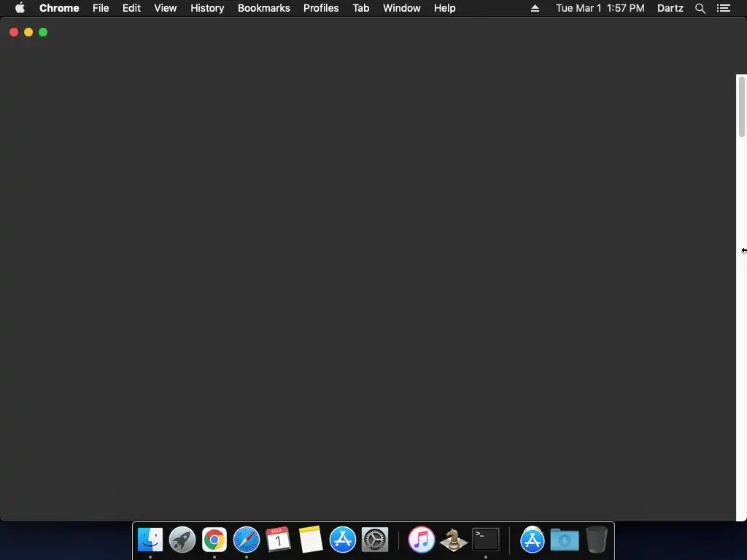The width and height of the screenshot is (747, 560).
Task: Open Notes icon in Dock
Action: click(x=311, y=540)
